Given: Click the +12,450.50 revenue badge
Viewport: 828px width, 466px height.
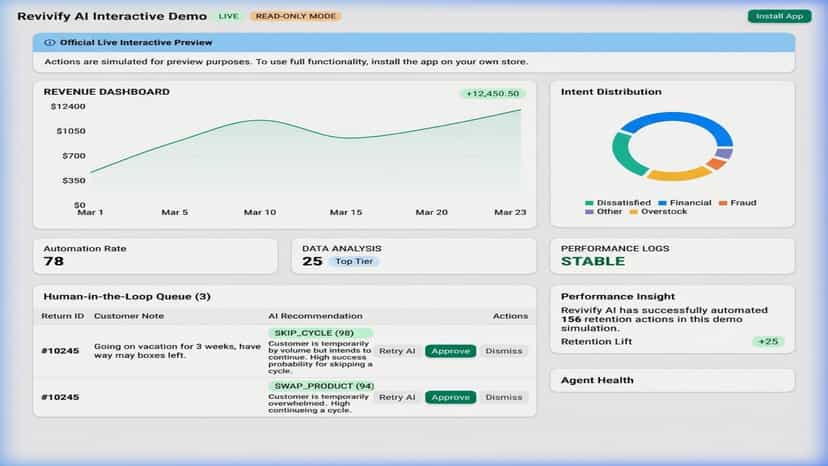Looking at the screenshot, I should [492, 94].
